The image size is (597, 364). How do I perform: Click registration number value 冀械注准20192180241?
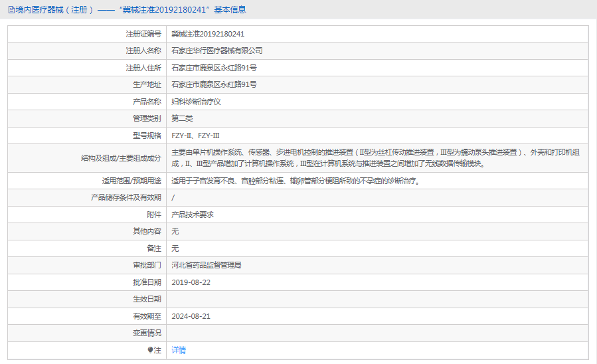click(x=208, y=34)
